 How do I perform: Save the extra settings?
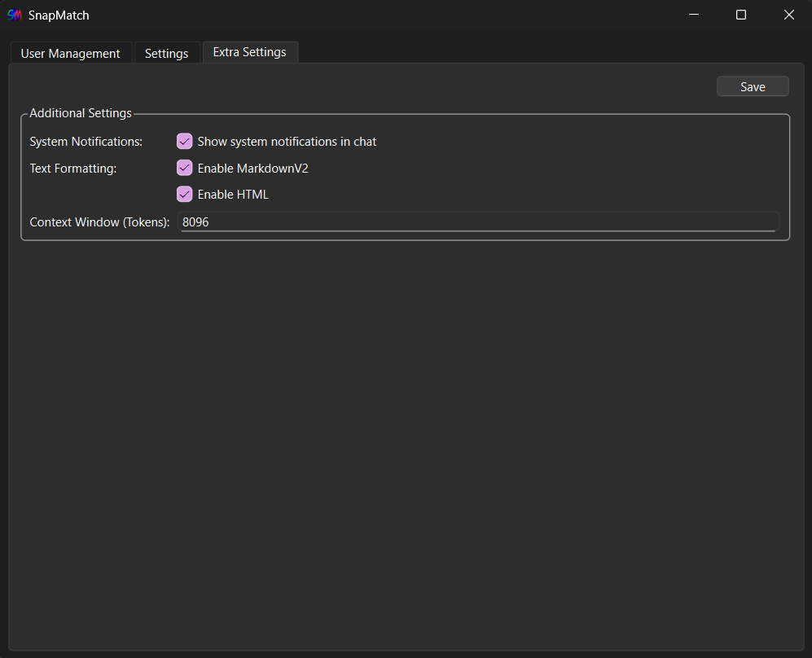tap(753, 86)
